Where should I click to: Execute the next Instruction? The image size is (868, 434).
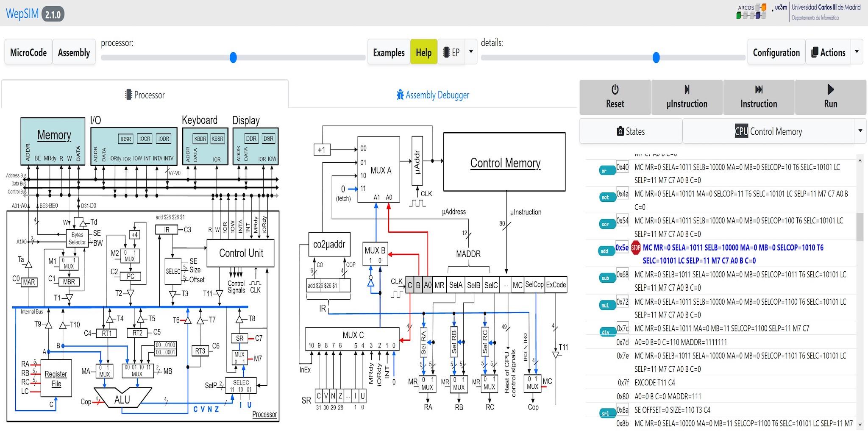pyautogui.click(x=759, y=97)
